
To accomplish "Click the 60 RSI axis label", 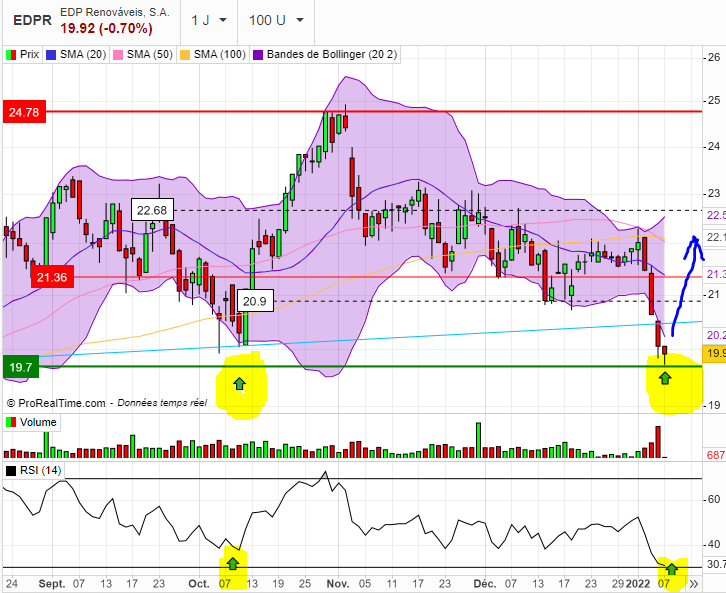I will point(714,499).
